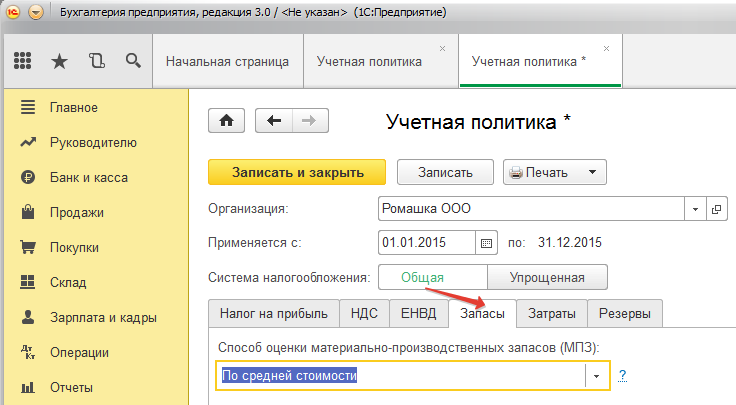Switch taxation to Упрощенная
Viewport: 736px width, 405px height.
[547, 277]
